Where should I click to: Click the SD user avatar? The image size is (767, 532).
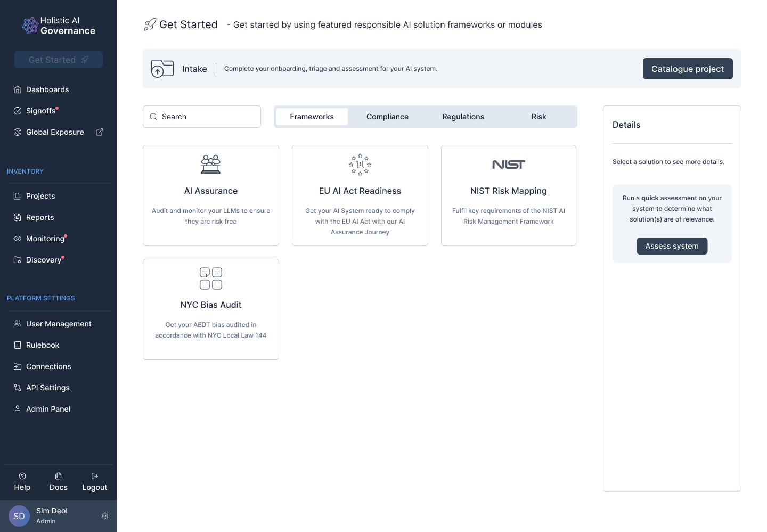click(x=19, y=516)
